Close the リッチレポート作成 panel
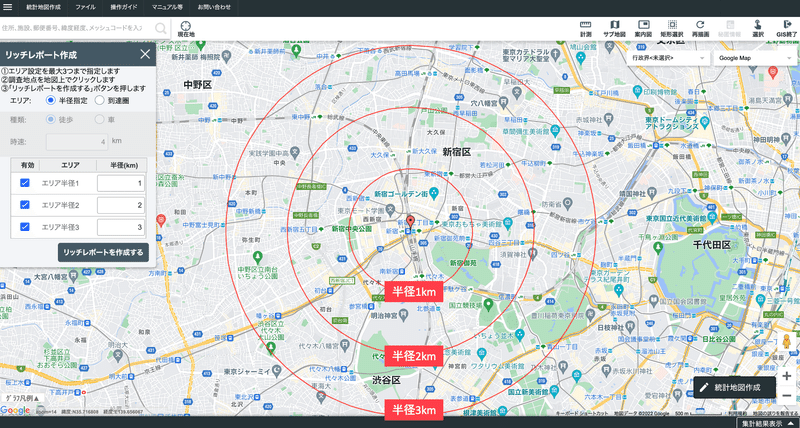The image size is (800, 428). tap(145, 54)
